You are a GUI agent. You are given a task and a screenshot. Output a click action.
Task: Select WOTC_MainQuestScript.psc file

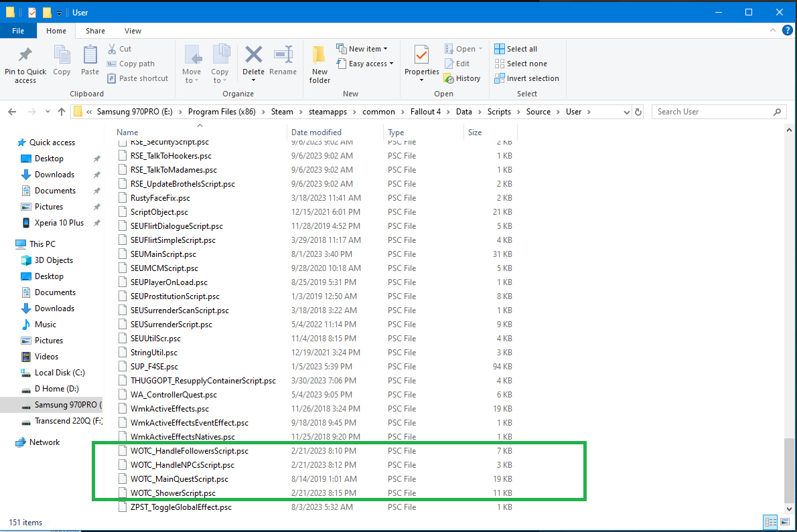179,479
